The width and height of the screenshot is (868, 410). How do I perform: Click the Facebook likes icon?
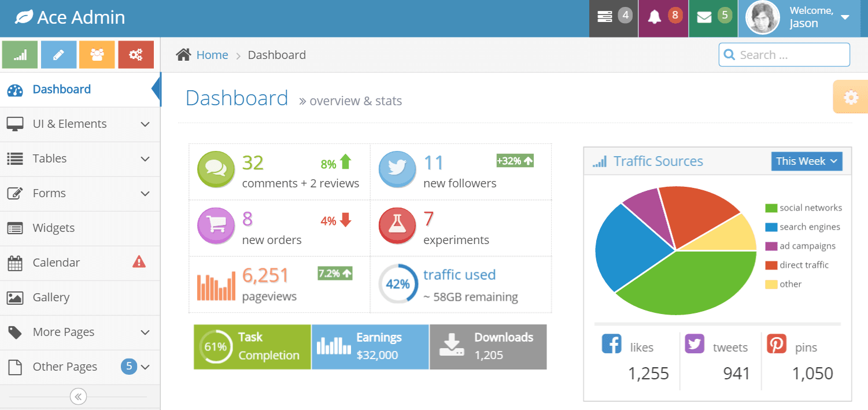611,343
